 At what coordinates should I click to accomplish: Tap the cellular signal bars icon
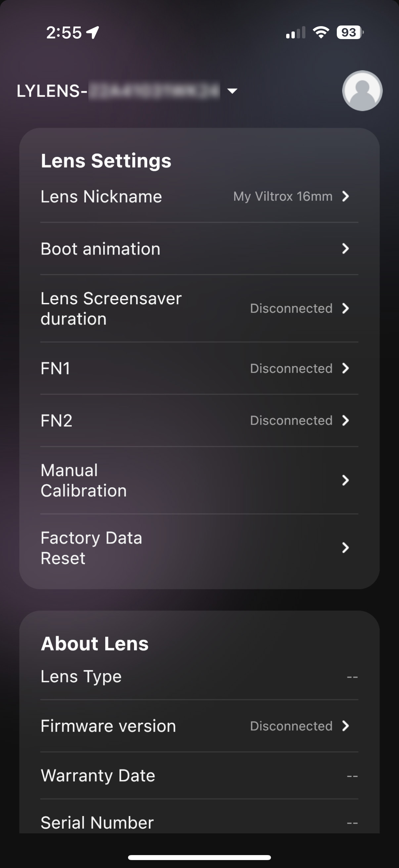295,32
